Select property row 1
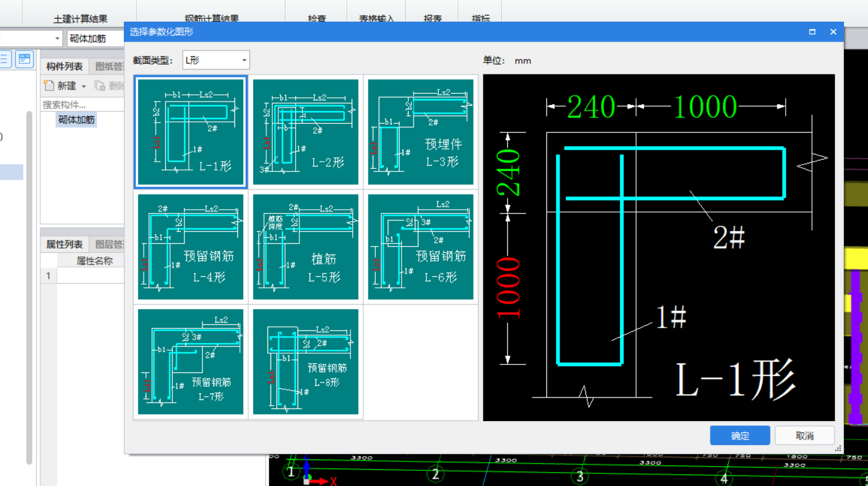Image resolution: width=868 pixels, height=486 pixels. coord(49,276)
